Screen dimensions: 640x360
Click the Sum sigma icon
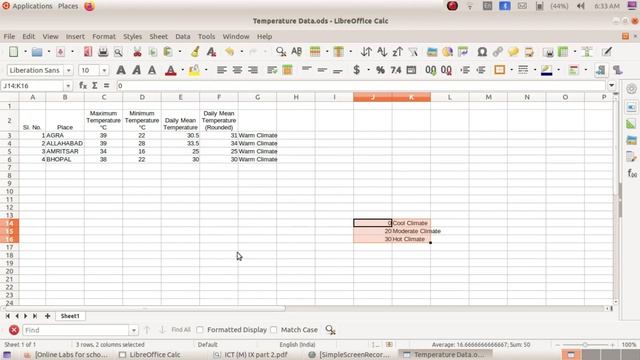tap(95, 86)
